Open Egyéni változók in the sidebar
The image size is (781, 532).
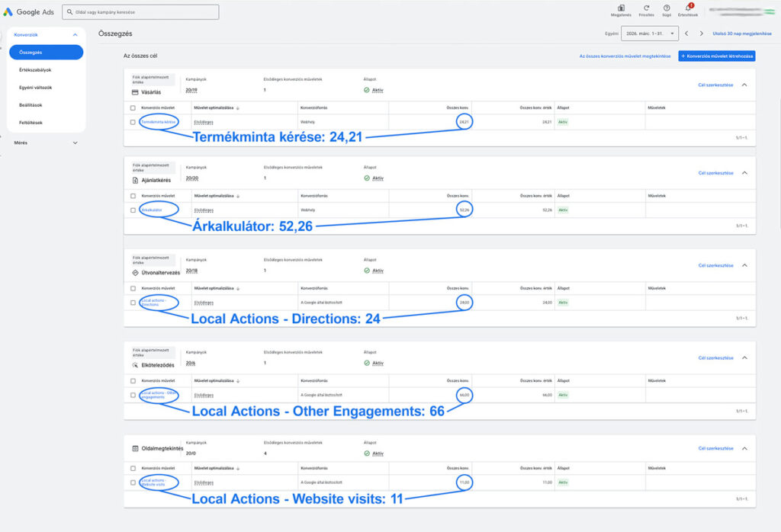(35, 88)
